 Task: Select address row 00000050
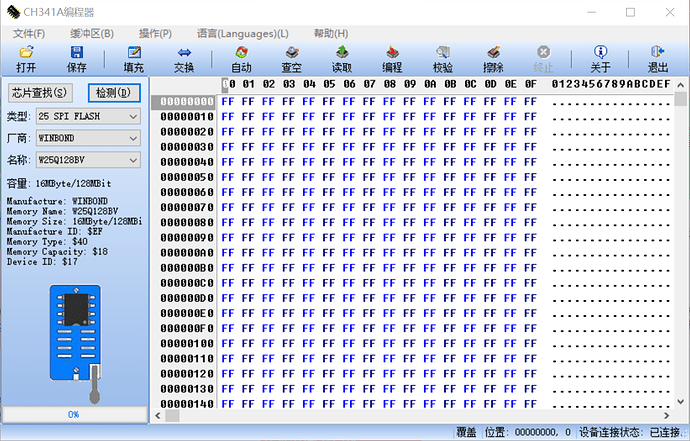click(187, 177)
